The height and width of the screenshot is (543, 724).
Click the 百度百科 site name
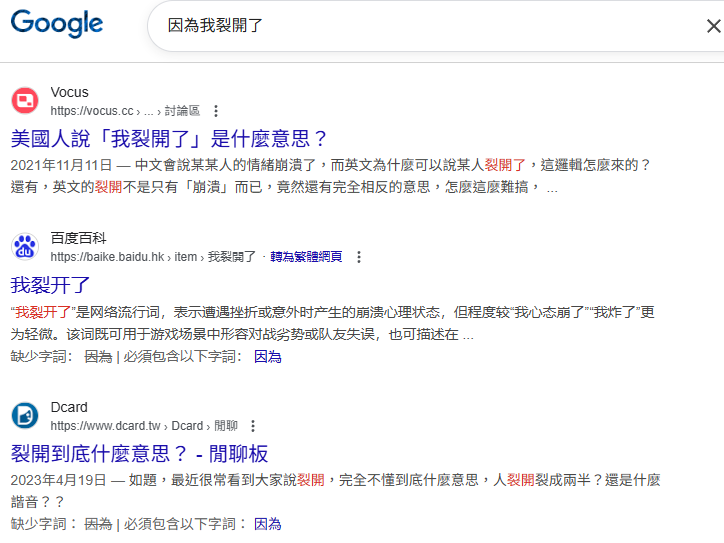[x=78, y=238]
